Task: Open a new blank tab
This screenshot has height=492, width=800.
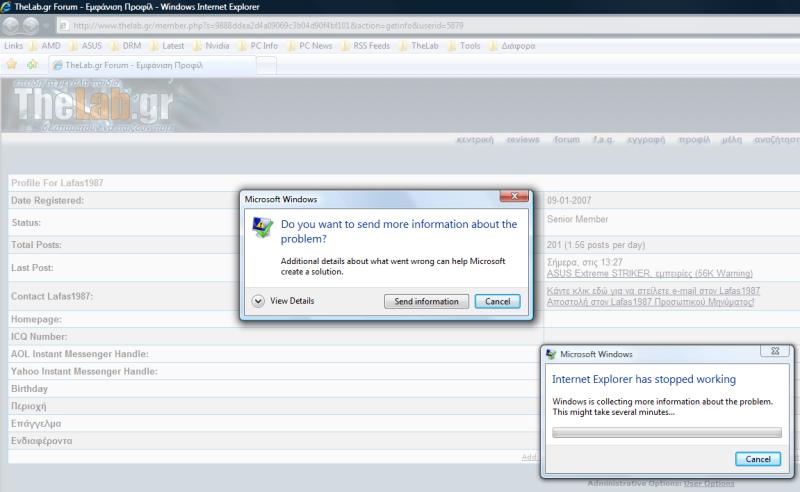Action: [x=266, y=65]
